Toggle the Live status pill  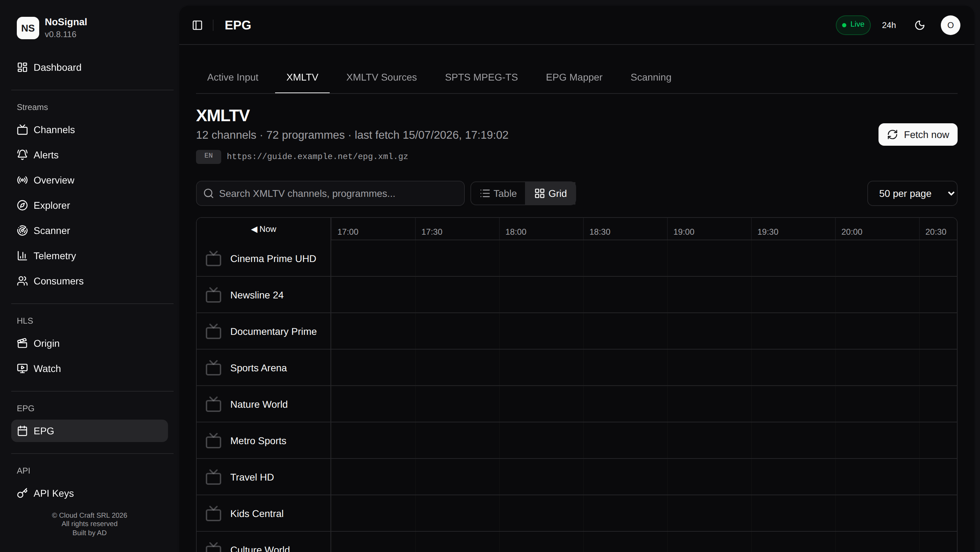click(853, 25)
